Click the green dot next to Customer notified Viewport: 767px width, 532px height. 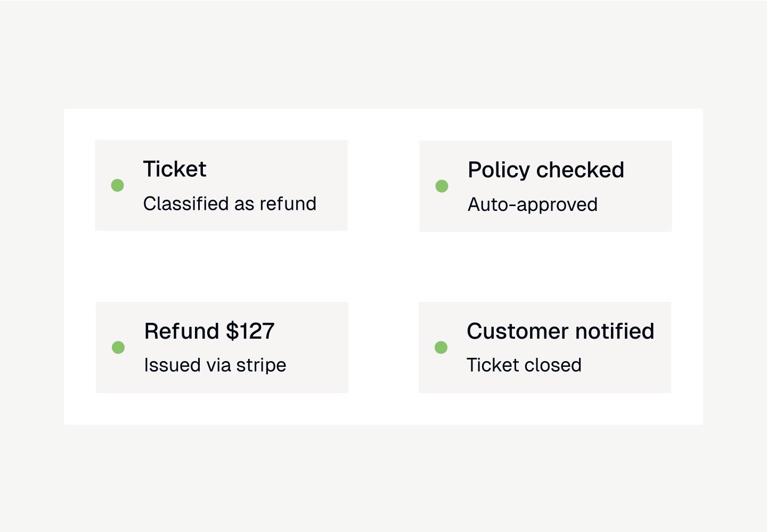[441, 347]
